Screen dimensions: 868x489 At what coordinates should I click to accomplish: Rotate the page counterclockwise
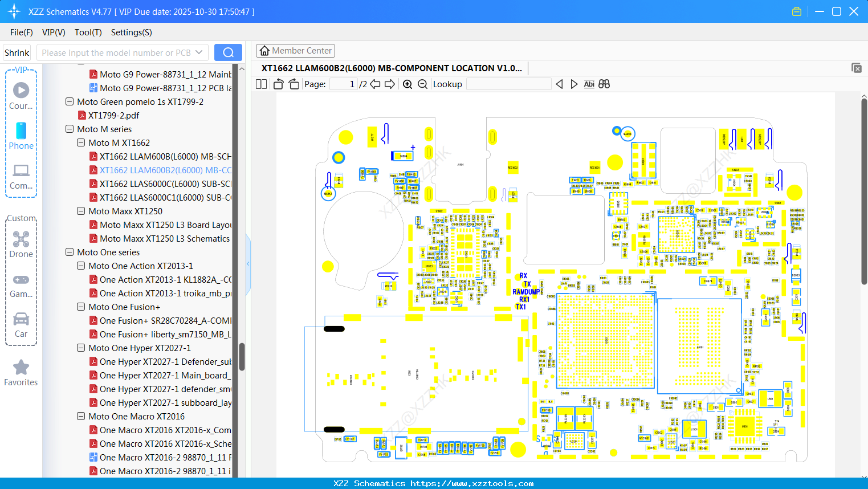[278, 84]
